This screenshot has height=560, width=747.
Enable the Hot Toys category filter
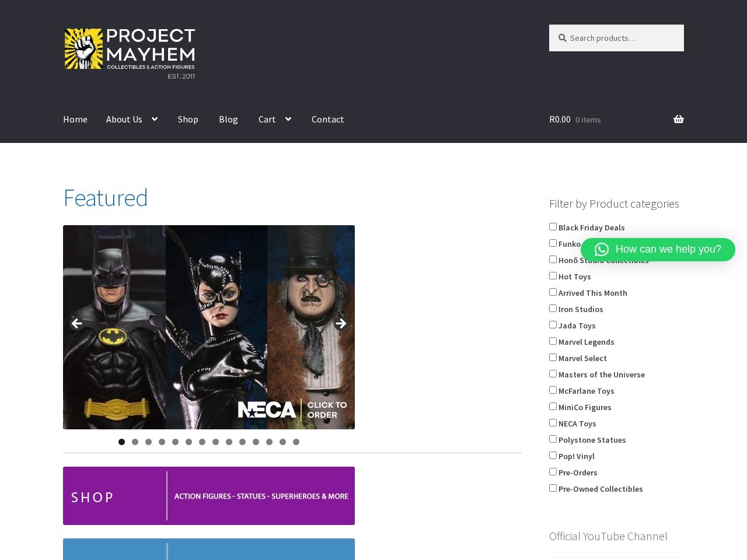(x=553, y=275)
